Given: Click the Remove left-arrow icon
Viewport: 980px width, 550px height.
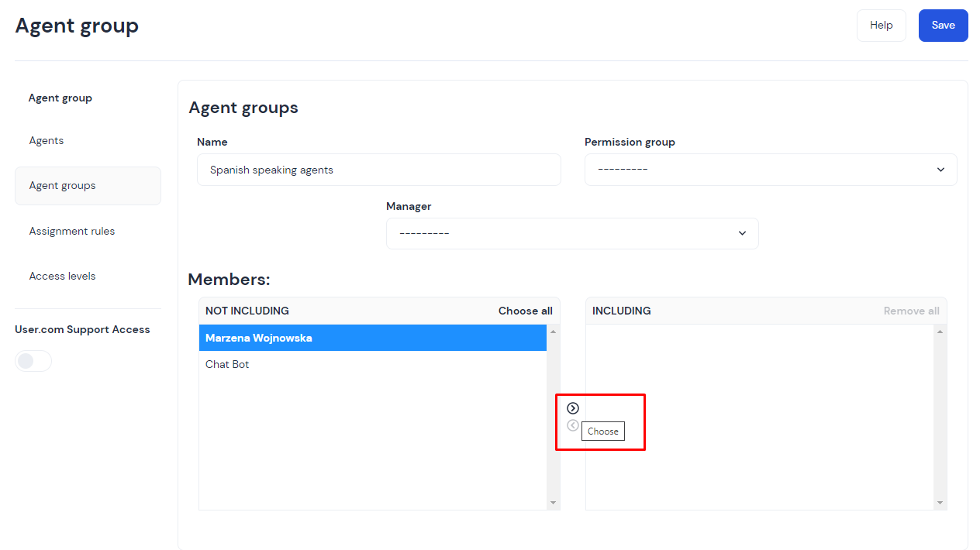Looking at the screenshot, I should pos(573,425).
